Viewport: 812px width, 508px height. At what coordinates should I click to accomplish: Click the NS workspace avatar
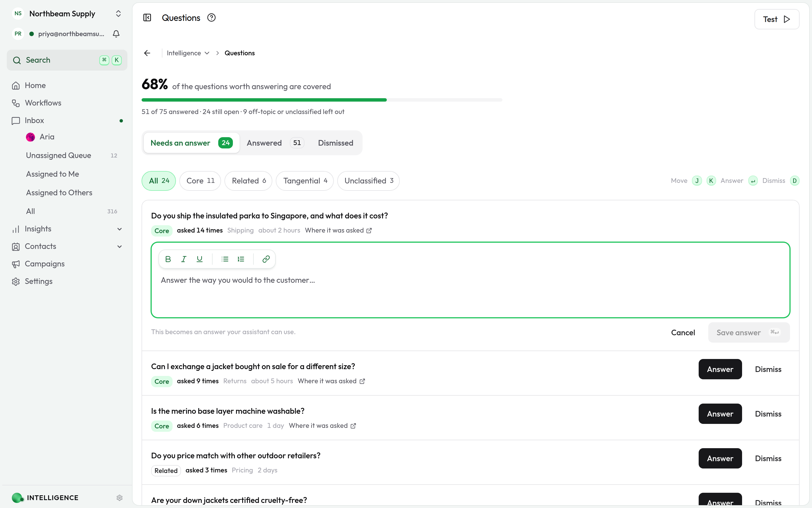(x=18, y=14)
